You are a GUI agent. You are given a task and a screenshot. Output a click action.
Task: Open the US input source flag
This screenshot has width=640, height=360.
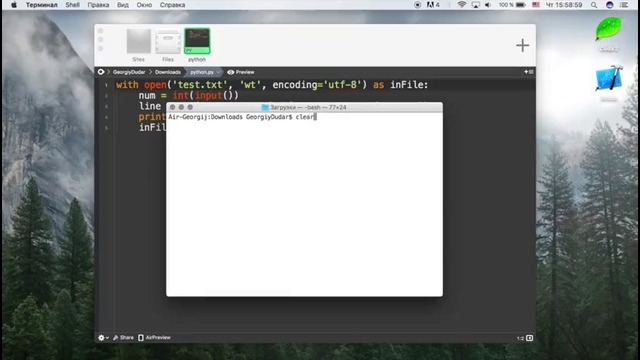(536, 5)
